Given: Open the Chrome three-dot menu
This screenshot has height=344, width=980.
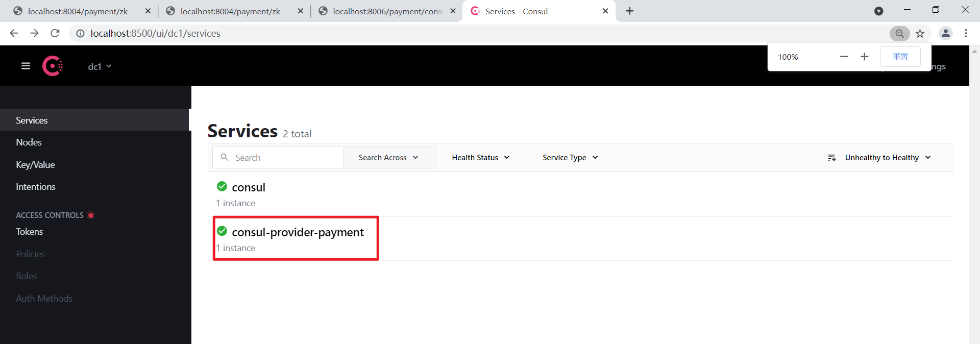Looking at the screenshot, I should [966, 33].
